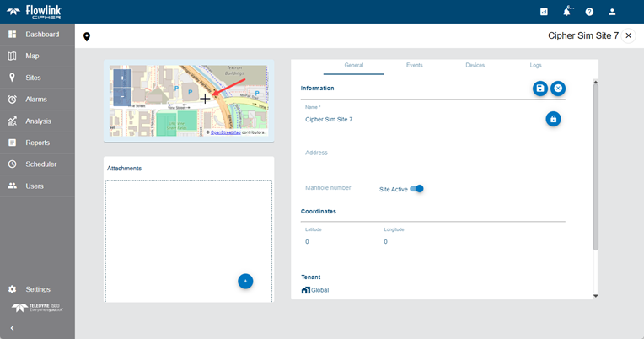This screenshot has width=644, height=339.
Task: Add an attachment with the plus button
Action: [x=245, y=281]
